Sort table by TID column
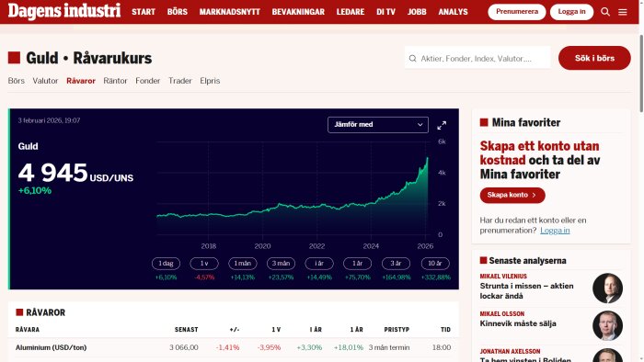Screen dimensions: 644x362 (445, 330)
